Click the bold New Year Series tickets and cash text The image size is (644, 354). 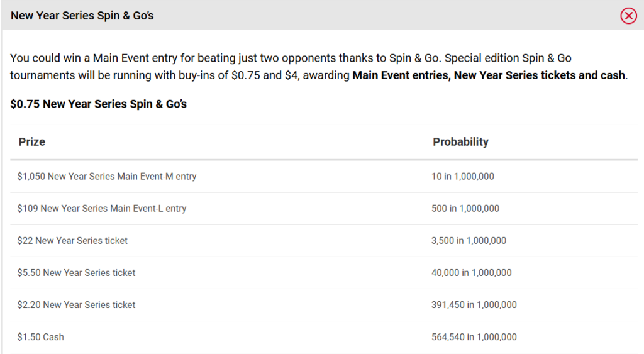click(x=540, y=75)
